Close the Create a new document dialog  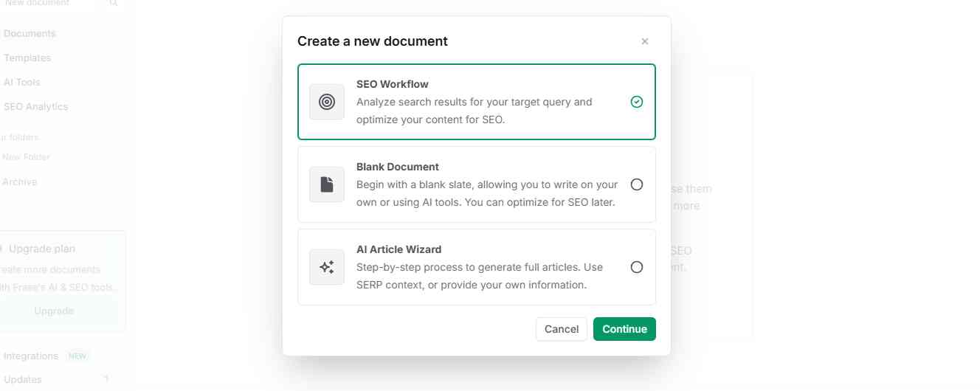click(645, 41)
